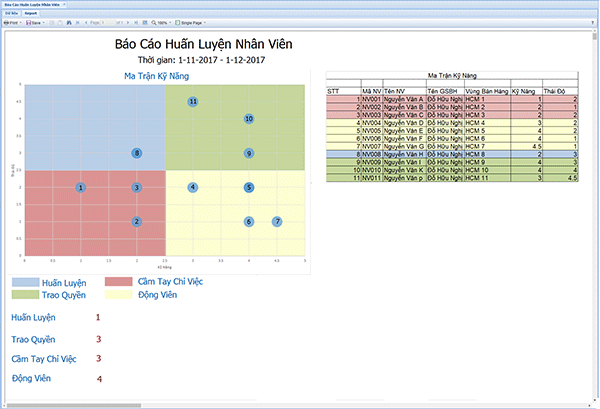Click the zoom magnifier icon
Viewport: 600px width, 409px height.
[153, 23]
